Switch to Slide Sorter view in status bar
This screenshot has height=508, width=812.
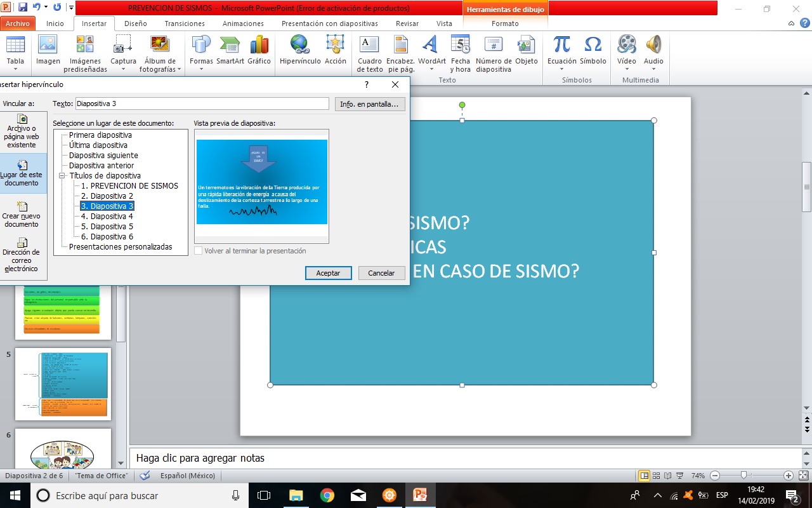[x=657, y=475]
